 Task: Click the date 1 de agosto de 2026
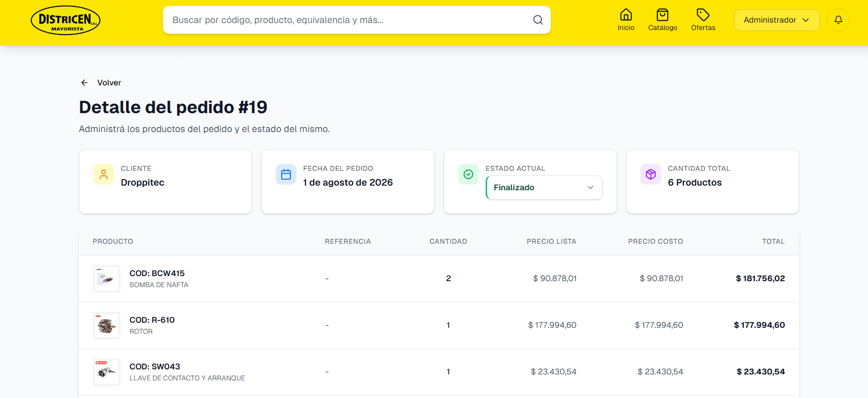pos(348,182)
